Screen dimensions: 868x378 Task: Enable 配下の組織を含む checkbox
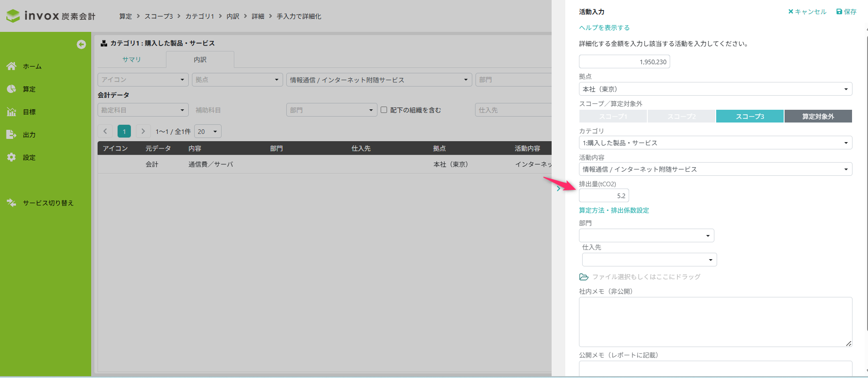point(384,110)
